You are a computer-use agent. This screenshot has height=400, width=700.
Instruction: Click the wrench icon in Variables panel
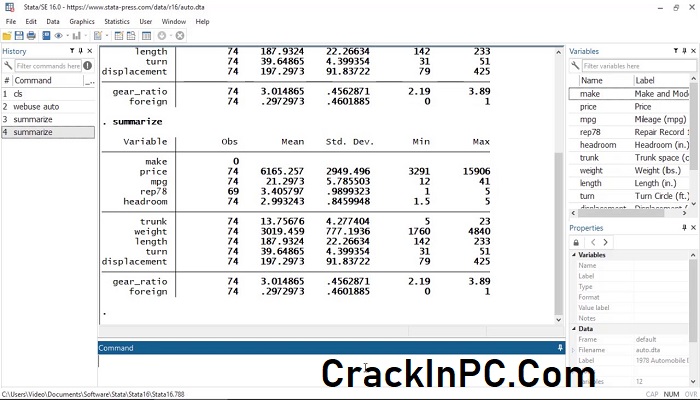pos(575,66)
